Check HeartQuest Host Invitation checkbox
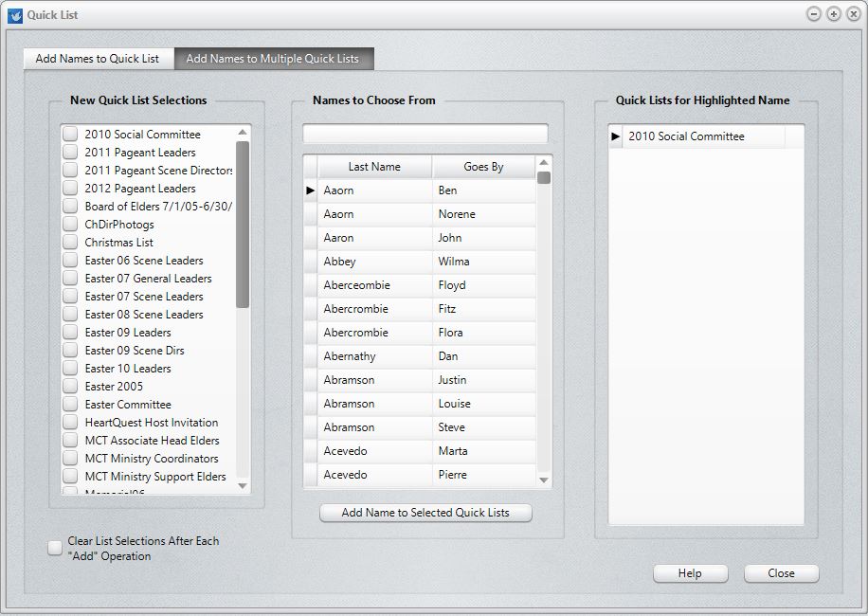This screenshot has height=616, width=868. [x=70, y=423]
